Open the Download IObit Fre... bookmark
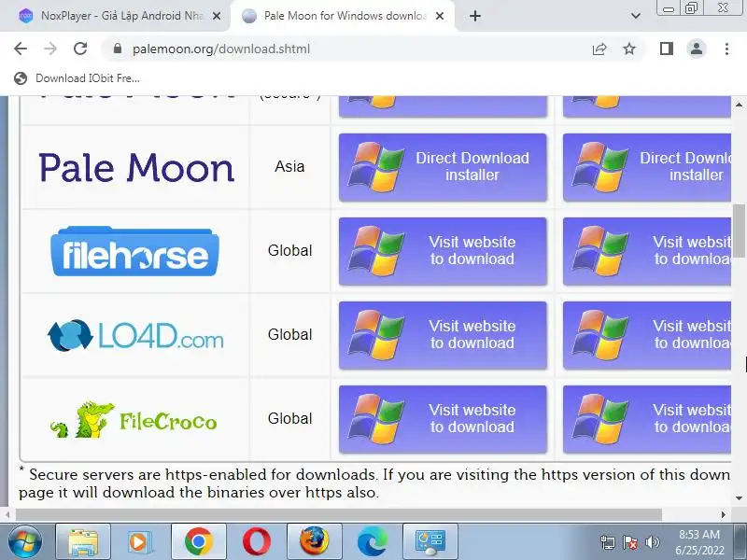 [78, 78]
